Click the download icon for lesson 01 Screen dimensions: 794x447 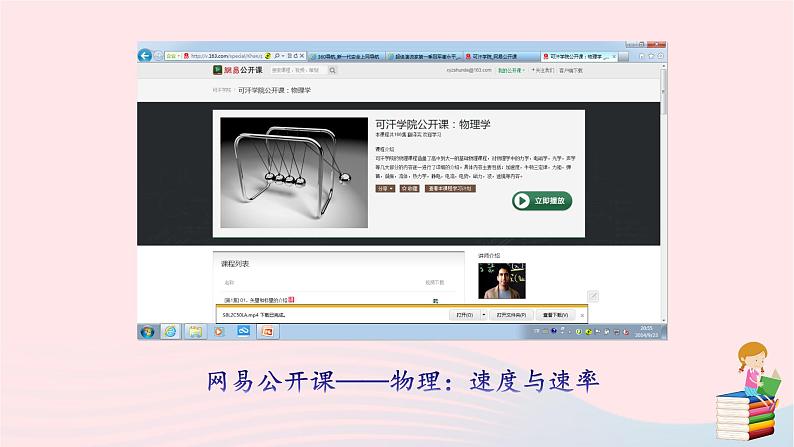(435, 301)
